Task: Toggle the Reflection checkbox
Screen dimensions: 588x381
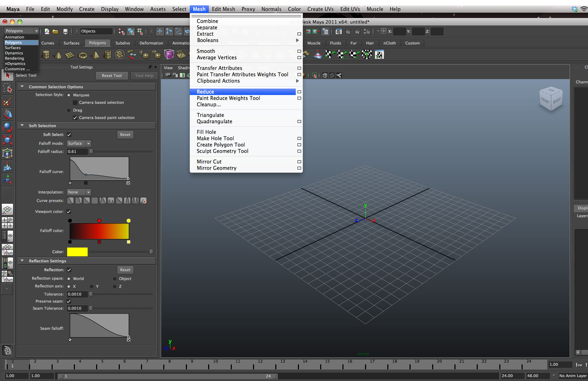Action: click(69, 270)
